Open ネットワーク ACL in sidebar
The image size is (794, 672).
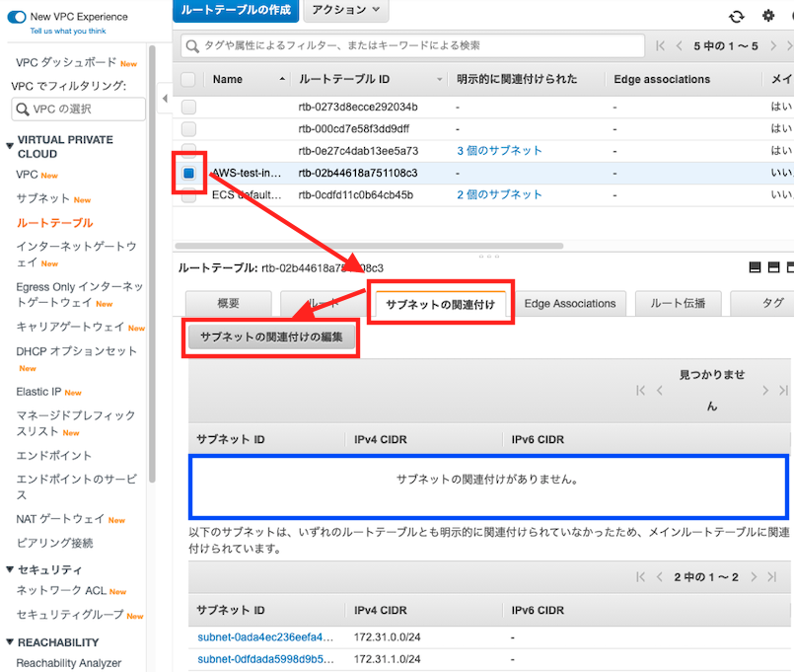tap(61, 590)
